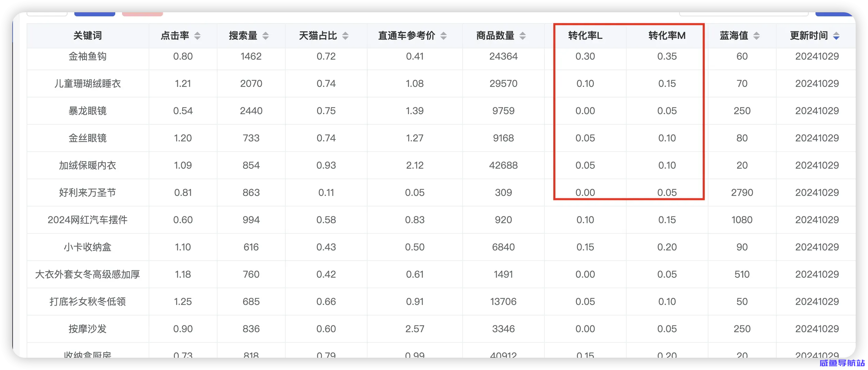
Task: Click the search field at top right
Action: 743,15
